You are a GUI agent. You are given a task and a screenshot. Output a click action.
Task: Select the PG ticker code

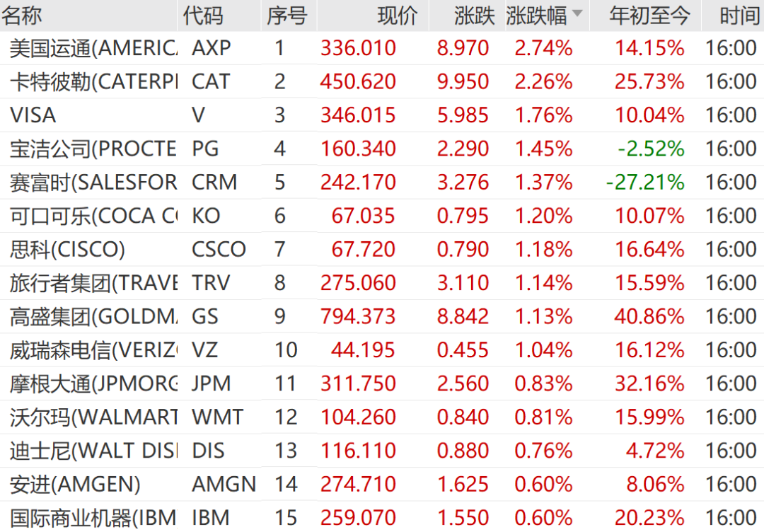205,149
